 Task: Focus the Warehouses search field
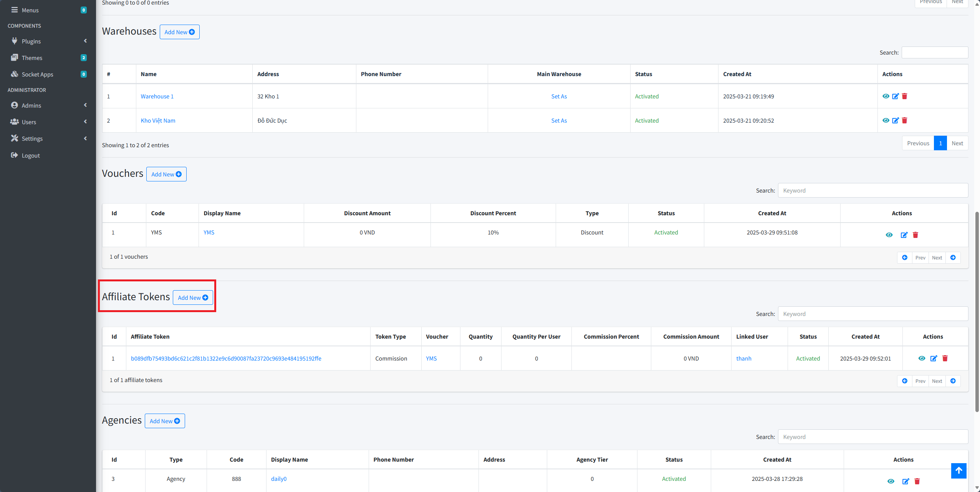pyautogui.click(x=935, y=52)
